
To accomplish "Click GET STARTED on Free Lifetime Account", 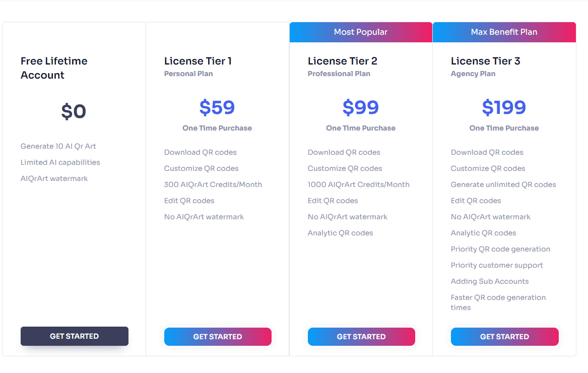I will (74, 336).
